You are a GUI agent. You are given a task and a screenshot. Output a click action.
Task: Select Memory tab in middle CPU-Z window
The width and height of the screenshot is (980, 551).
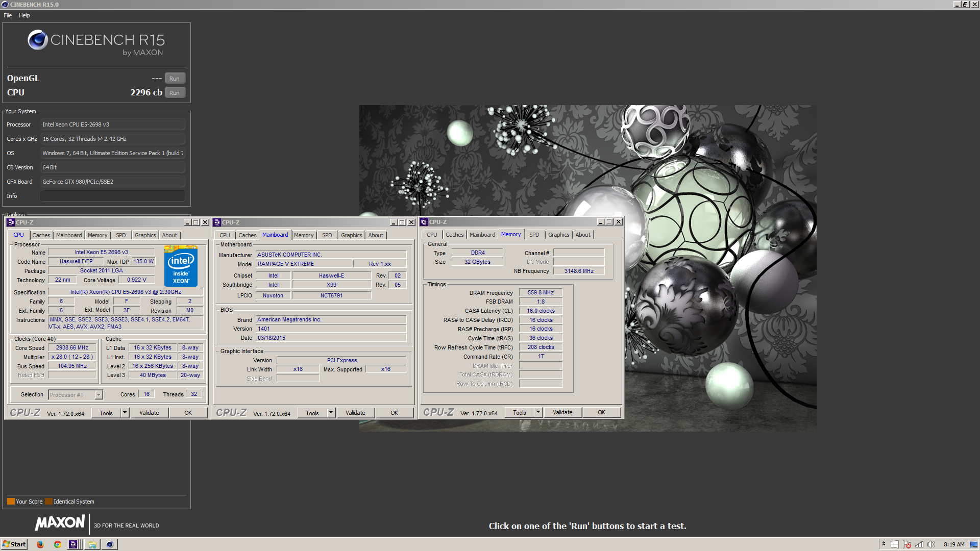click(x=304, y=235)
